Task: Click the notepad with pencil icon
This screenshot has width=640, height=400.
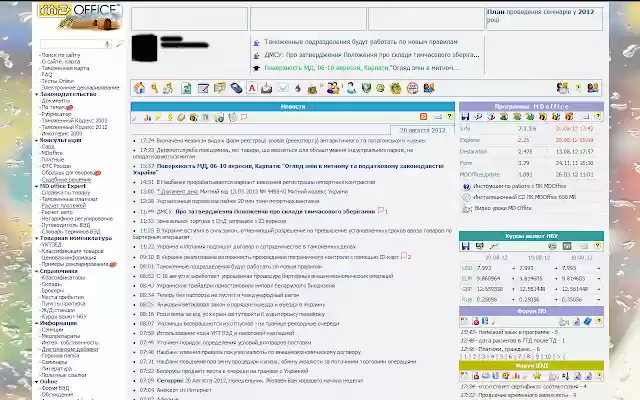Action: point(203,88)
